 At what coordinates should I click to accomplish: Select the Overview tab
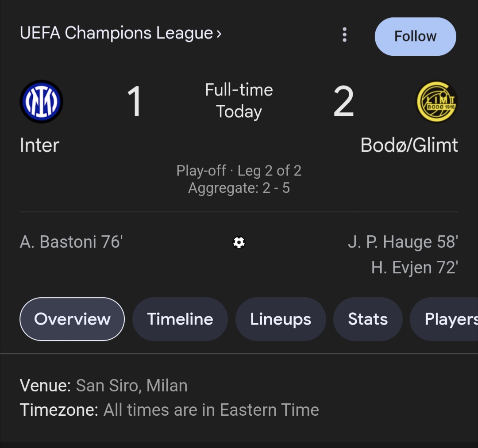(x=72, y=319)
